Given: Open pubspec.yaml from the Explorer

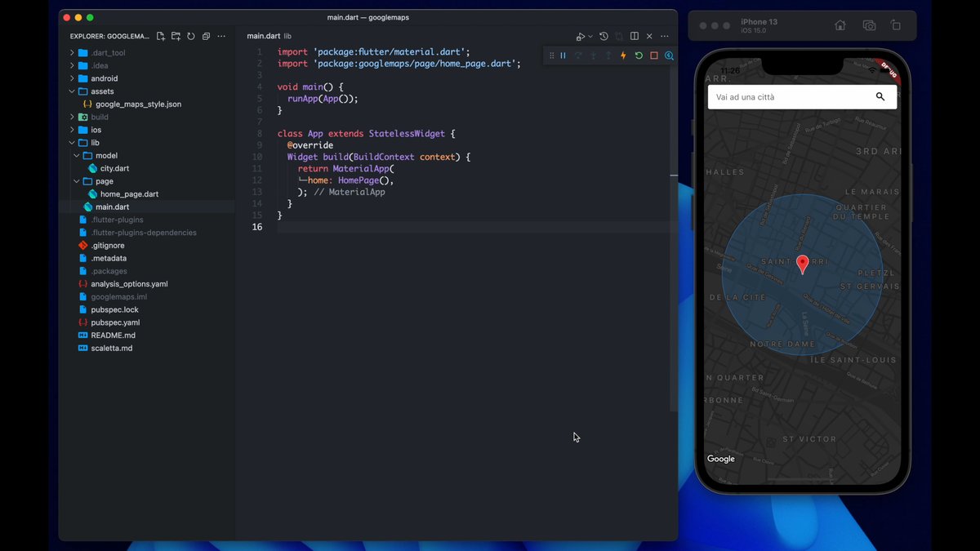Looking at the screenshot, I should [x=115, y=322].
